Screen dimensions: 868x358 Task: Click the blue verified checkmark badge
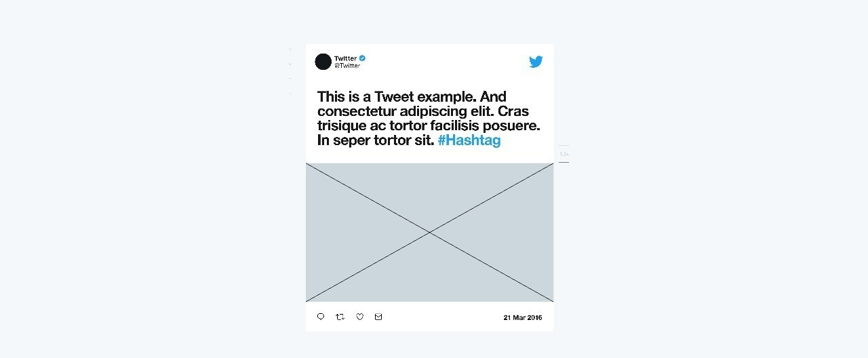click(363, 58)
